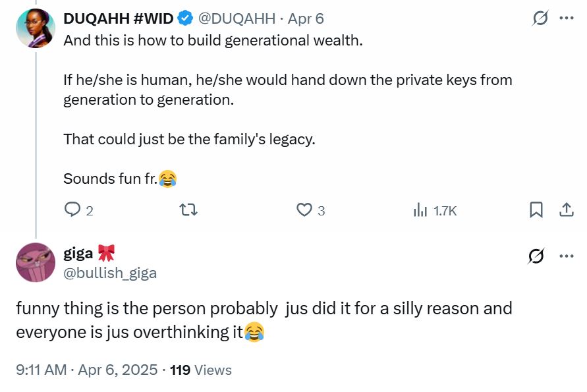This screenshot has width=587, height=392.
Task: Open more options menu on giga's post
Action: click(566, 256)
